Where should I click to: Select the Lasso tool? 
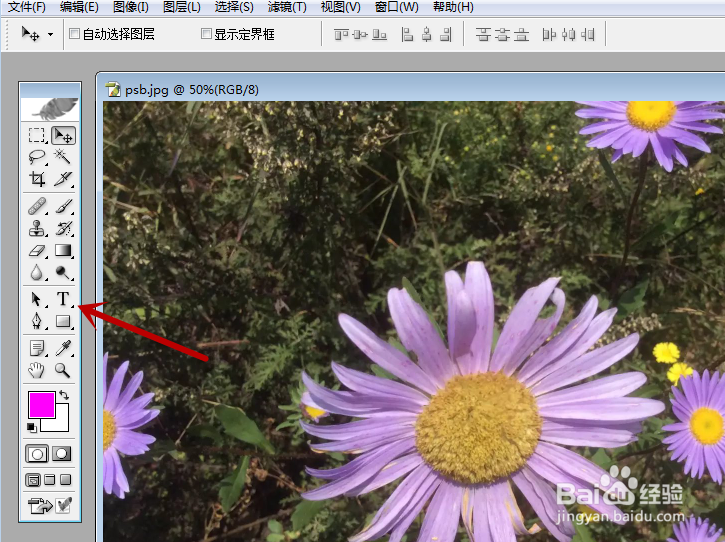tap(37, 157)
